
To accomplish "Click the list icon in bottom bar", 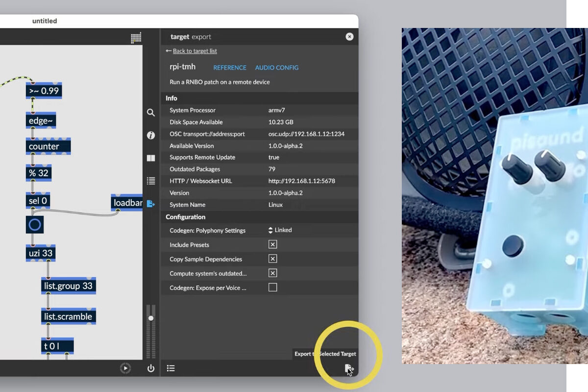I will (x=171, y=368).
